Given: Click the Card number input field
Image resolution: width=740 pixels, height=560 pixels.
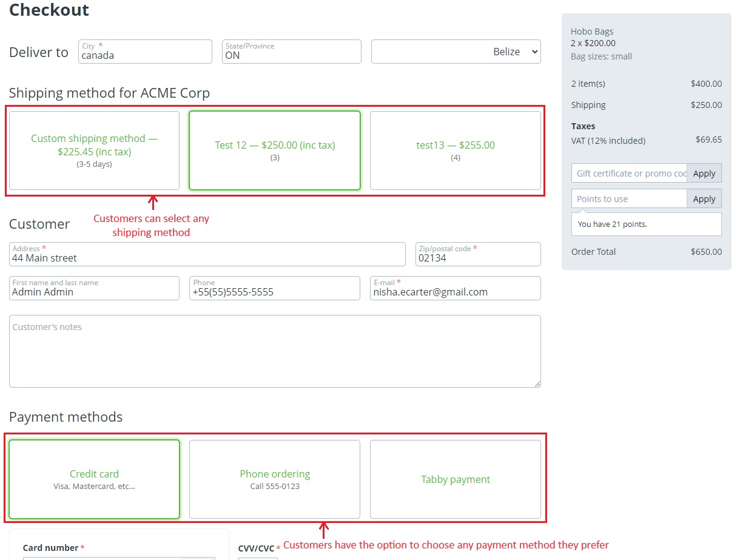Looking at the screenshot, I should coord(119,558).
